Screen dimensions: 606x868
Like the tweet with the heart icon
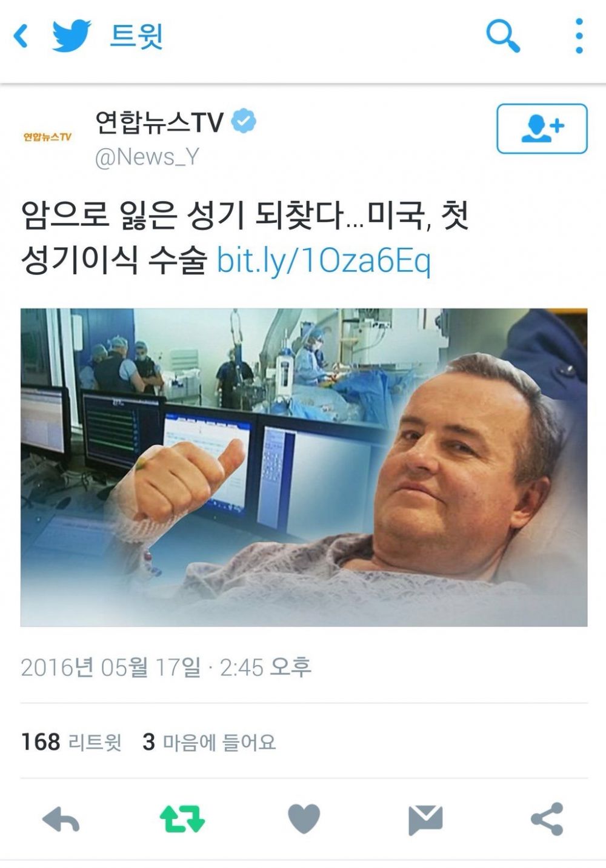(x=304, y=819)
